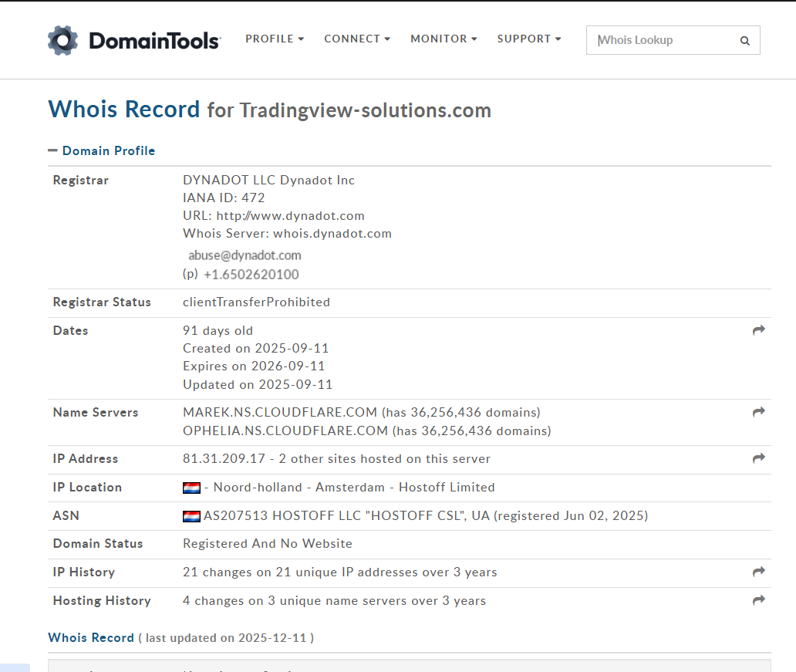The width and height of the screenshot is (796, 672).
Task: Click MAREK.NS.CLOUDFLARE.COM name server
Action: [280, 412]
